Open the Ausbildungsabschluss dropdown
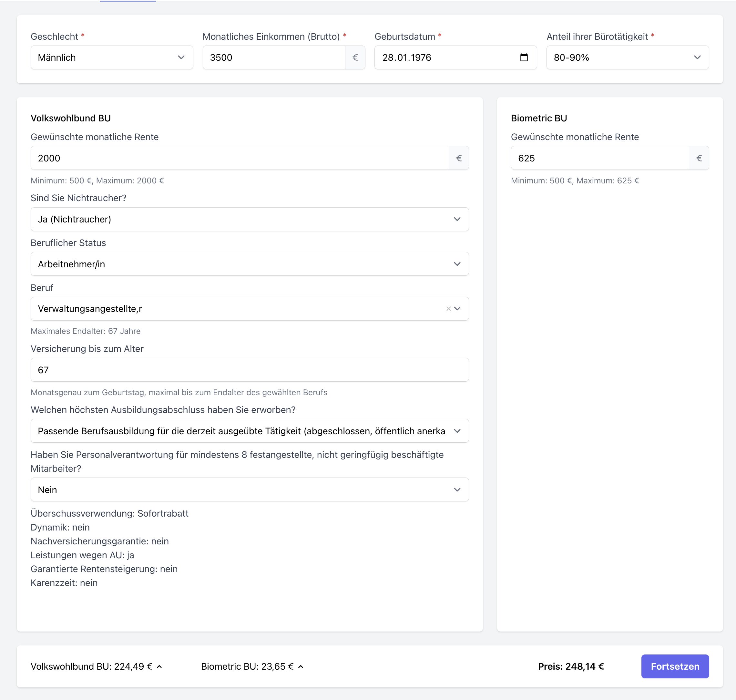The image size is (736, 700). [250, 431]
